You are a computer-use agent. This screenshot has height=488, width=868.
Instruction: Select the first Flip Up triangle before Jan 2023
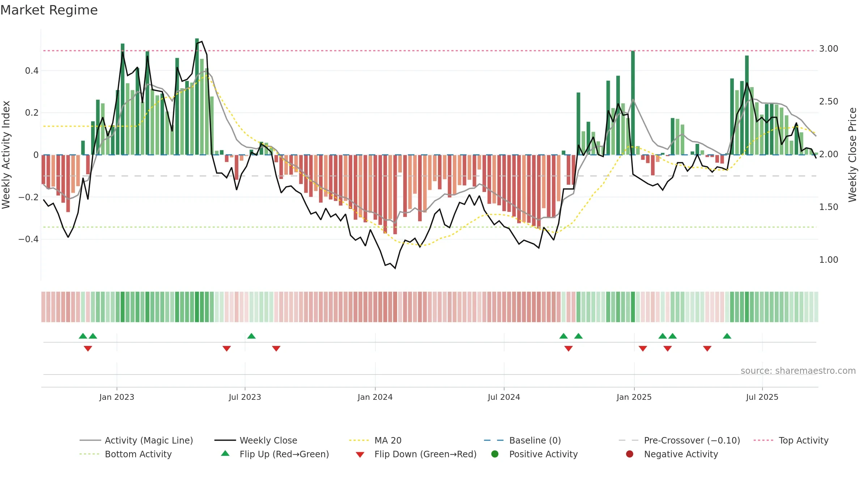83,336
